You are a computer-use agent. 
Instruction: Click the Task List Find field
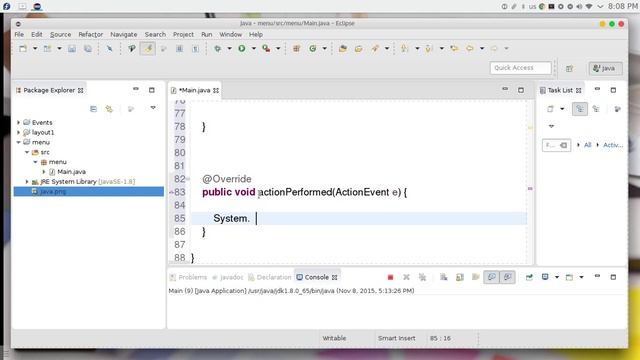click(556, 145)
